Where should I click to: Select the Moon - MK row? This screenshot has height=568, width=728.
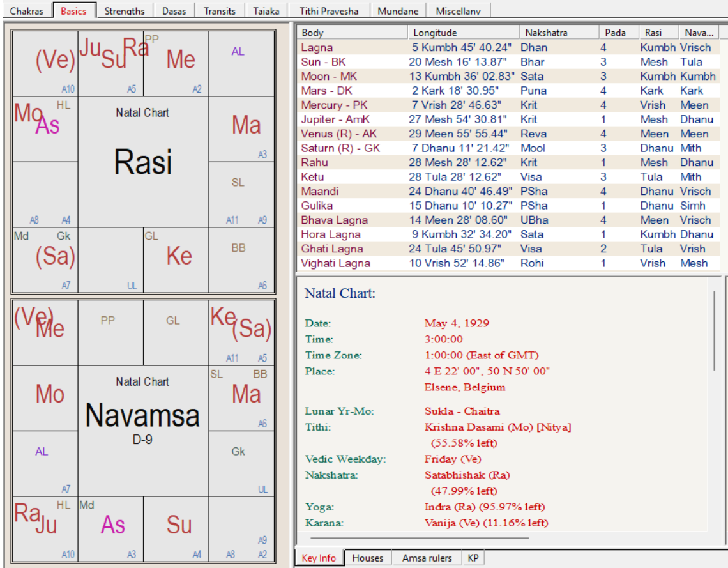point(508,76)
